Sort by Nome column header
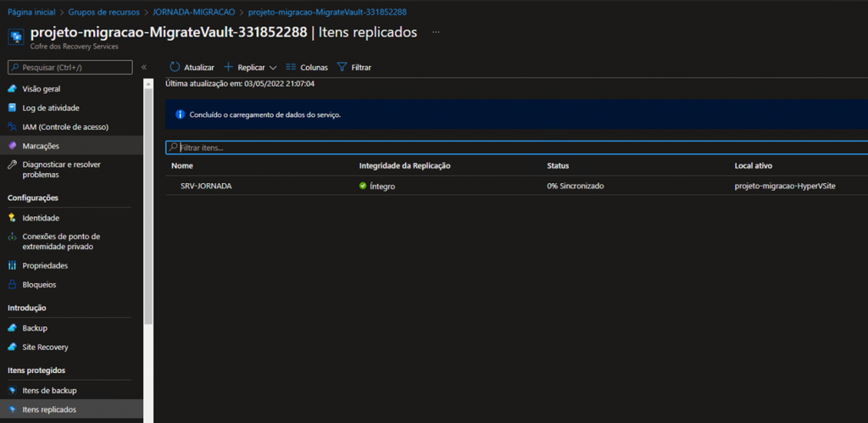Screen dimensions: 868x423 coord(182,165)
